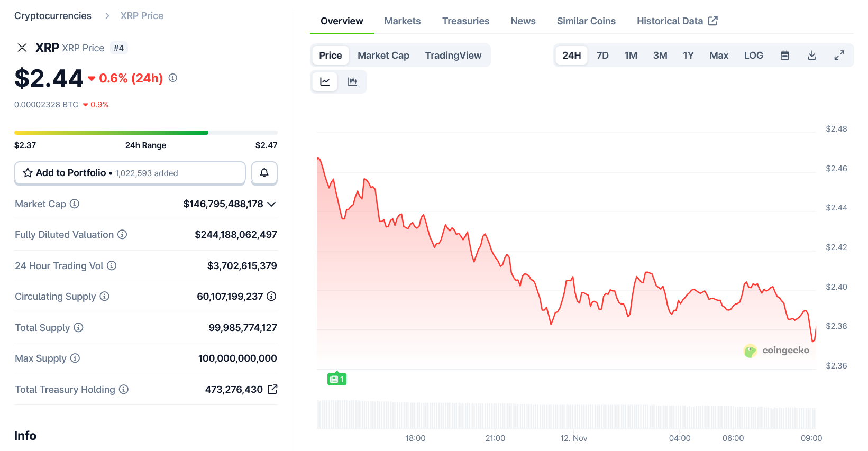Click the 100,000,000,000 max supply value

237,358
